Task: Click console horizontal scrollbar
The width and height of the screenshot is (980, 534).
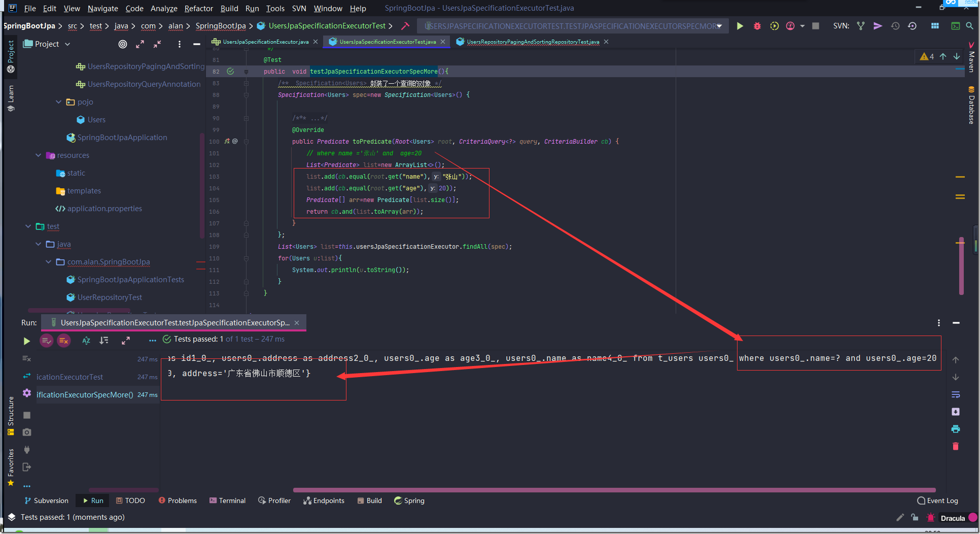Action: pos(614,490)
